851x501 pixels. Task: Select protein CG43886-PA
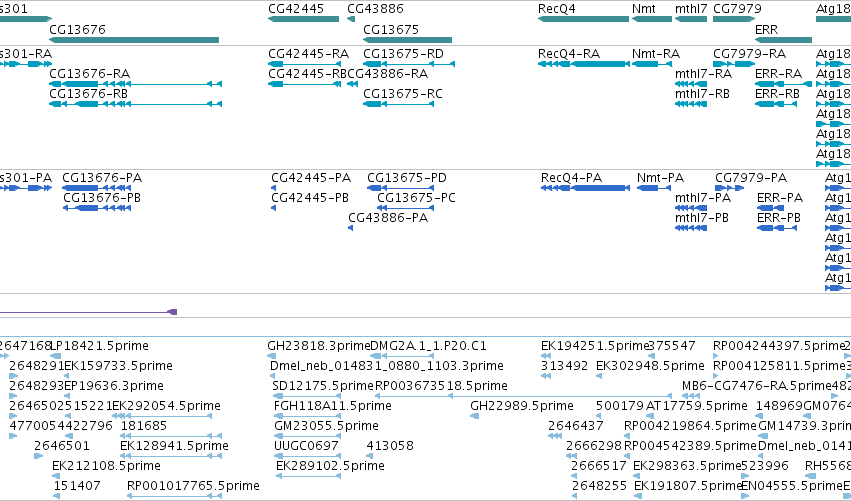point(388,218)
